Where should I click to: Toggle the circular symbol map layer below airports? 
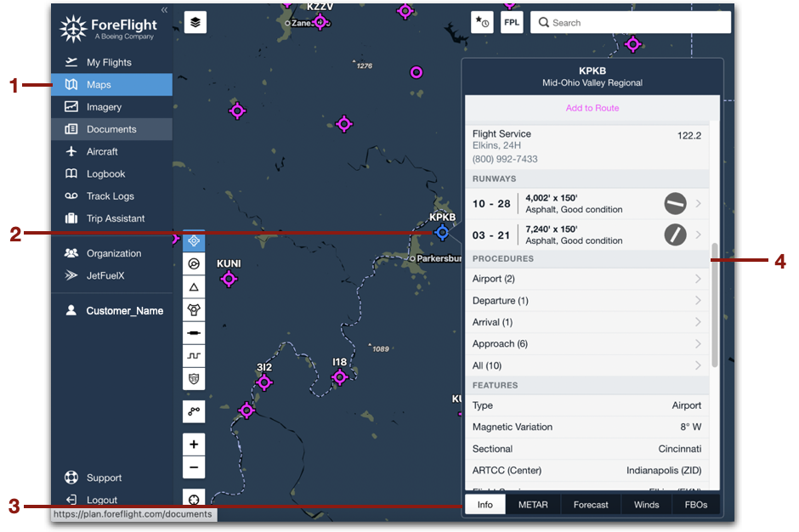[194, 263]
